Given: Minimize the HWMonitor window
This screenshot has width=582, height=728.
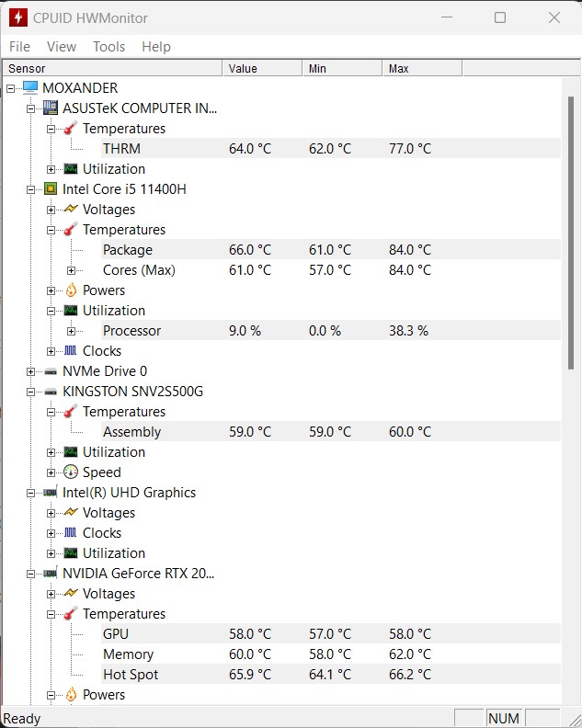Looking at the screenshot, I should [x=447, y=17].
